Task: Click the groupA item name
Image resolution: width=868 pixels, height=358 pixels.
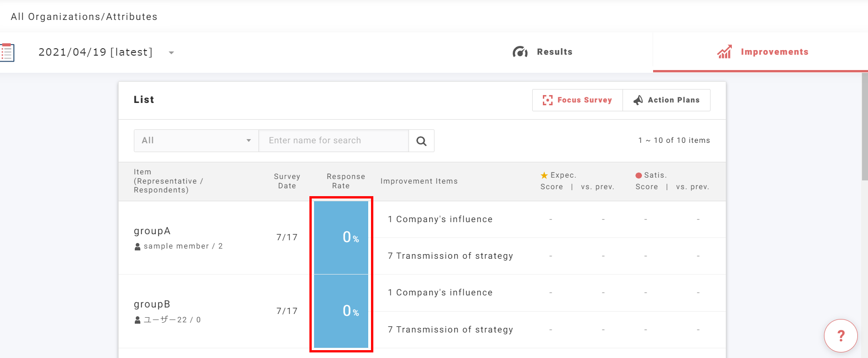Action: pyautogui.click(x=152, y=231)
